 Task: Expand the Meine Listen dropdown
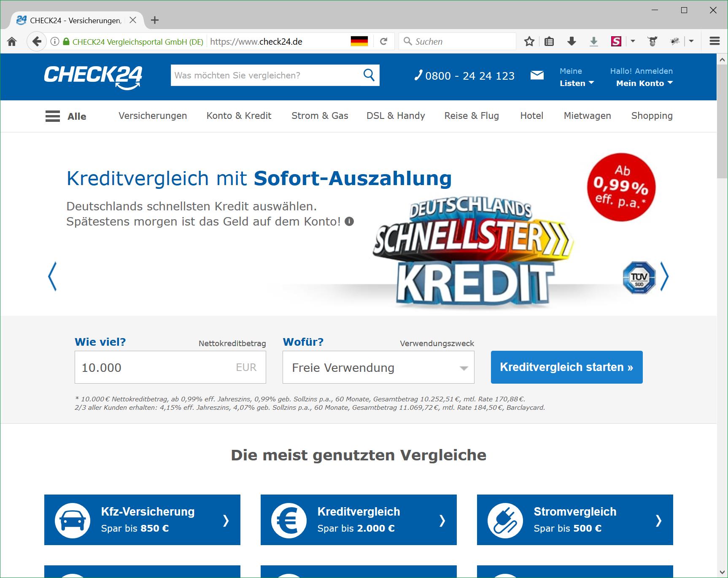click(576, 83)
